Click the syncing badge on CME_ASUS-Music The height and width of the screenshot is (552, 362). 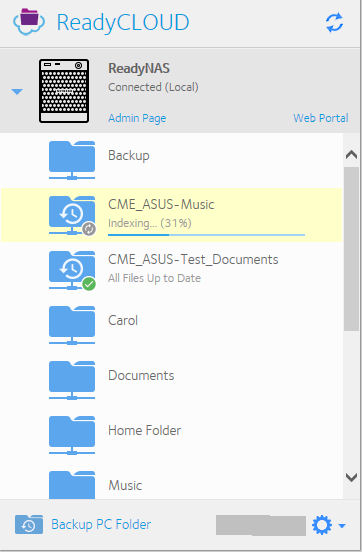(89, 228)
